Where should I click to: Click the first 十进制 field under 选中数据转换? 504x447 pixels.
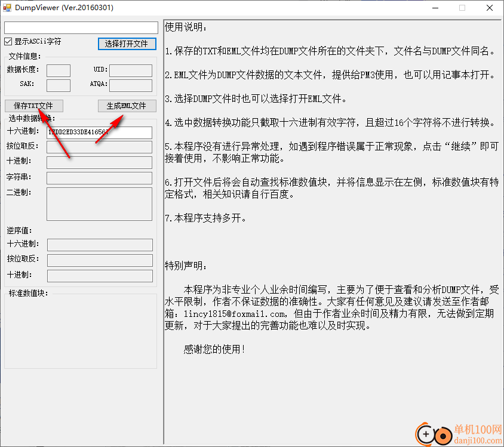click(99, 162)
